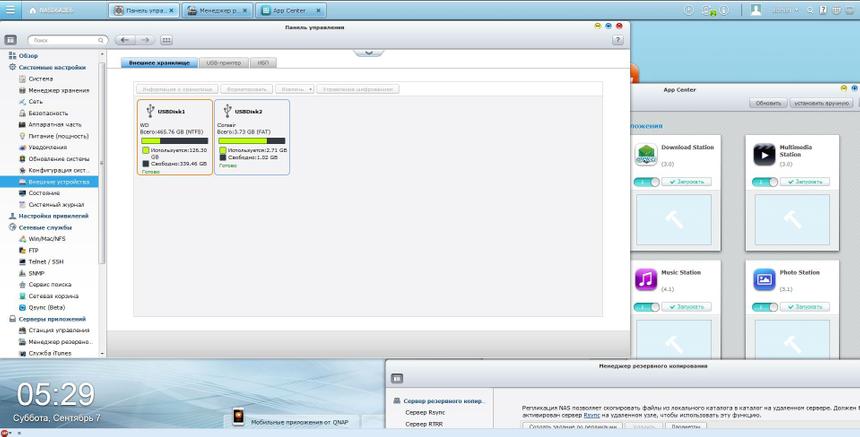This screenshot has width=860, height=437.
Task: Click the Download Station app icon
Action: point(646,154)
